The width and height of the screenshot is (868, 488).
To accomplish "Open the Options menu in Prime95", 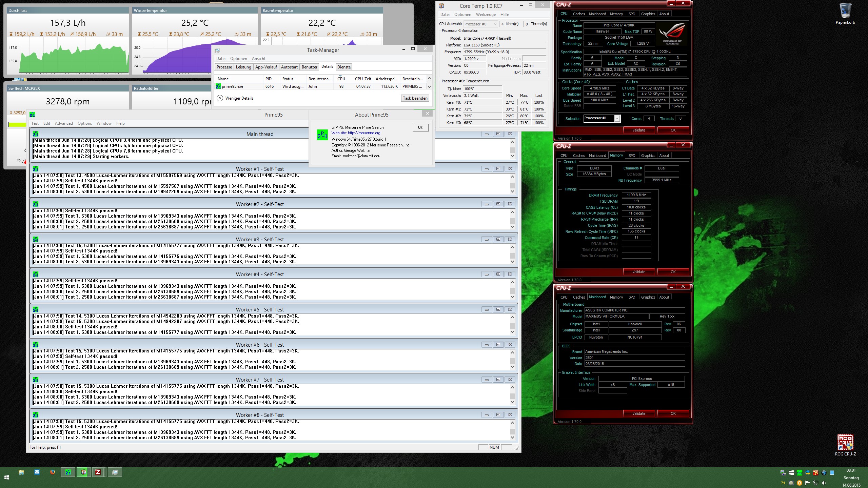I will (x=85, y=123).
